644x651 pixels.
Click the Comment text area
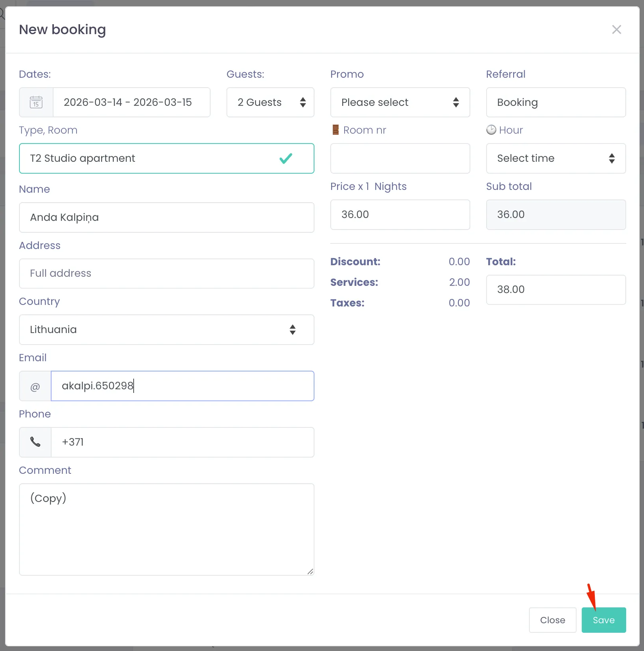[167, 529]
